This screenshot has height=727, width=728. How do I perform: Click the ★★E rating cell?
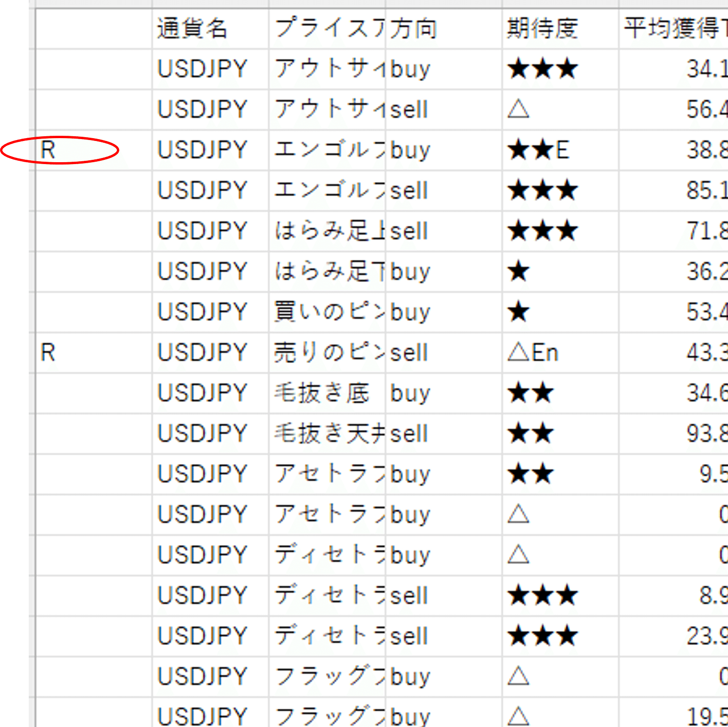[x=560, y=150]
